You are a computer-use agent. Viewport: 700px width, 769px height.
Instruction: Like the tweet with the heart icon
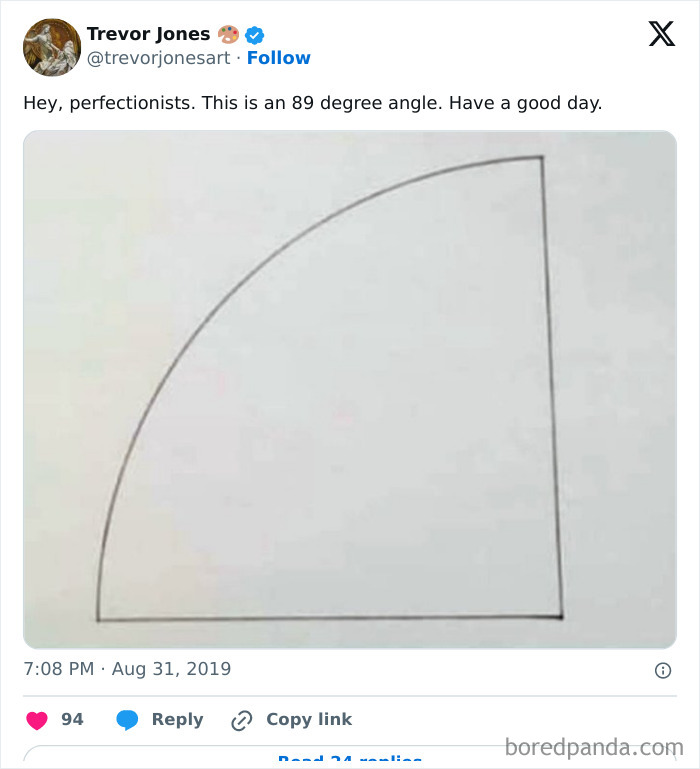(x=37, y=720)
